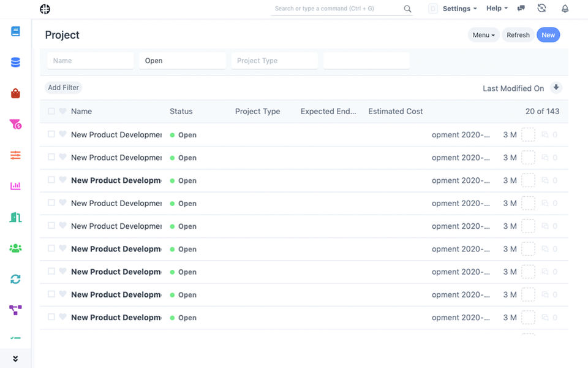
Task: Expand the Menu dropdown button
Action: pyautogui.click(x=484, y=35)
